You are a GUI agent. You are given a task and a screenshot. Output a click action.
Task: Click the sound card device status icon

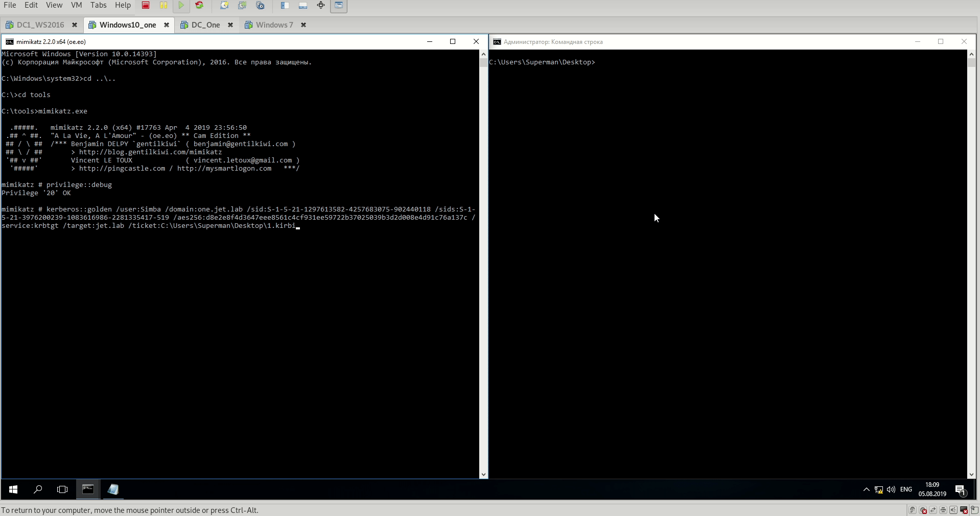(x=953, y=510)
